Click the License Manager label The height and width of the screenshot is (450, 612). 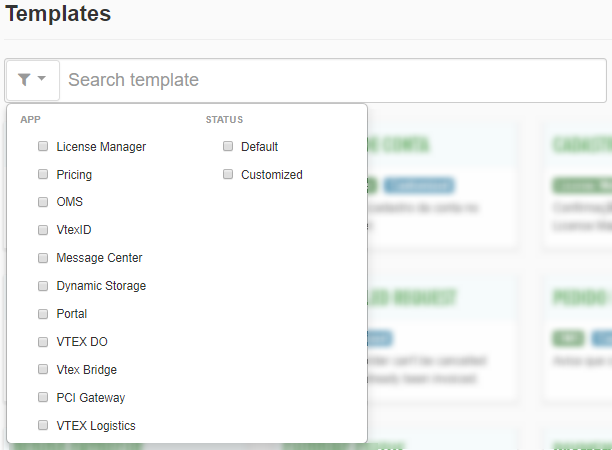click(x=101, y=147)
